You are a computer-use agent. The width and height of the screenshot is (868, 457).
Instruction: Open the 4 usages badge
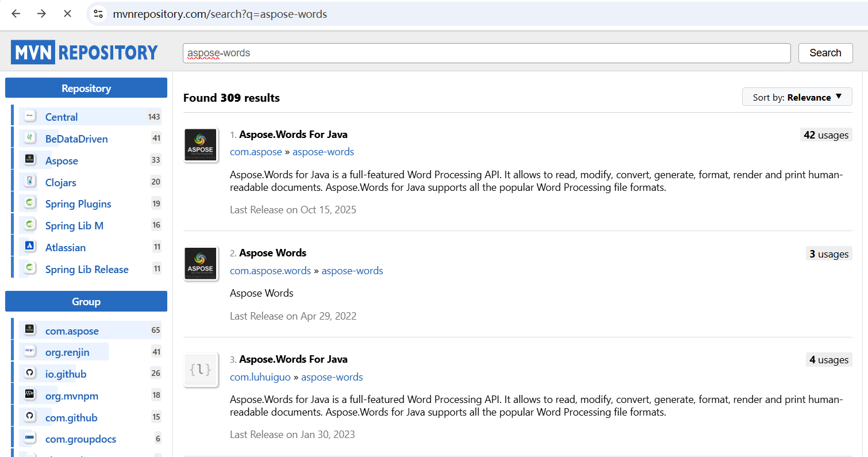click(829, 360)
